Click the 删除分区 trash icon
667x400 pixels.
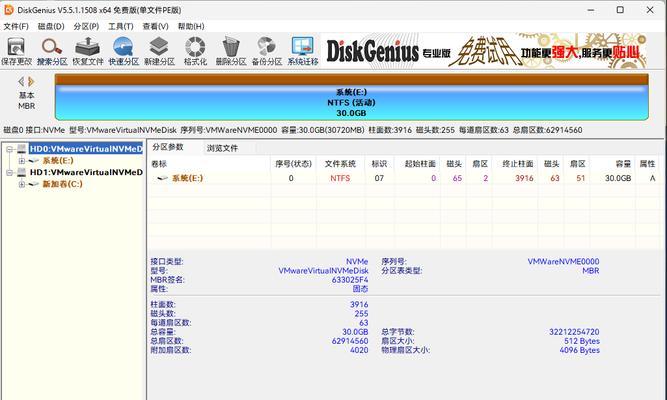pos(231,51)
